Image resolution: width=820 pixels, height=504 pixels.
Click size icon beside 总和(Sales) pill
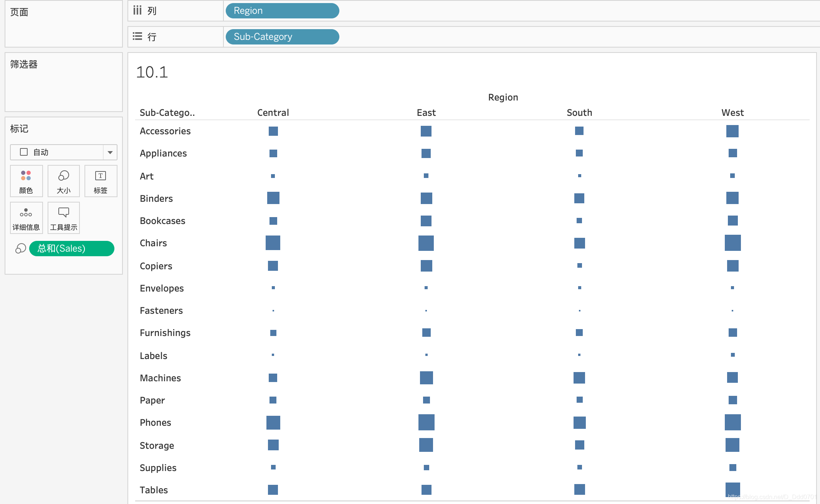[21, 249]
